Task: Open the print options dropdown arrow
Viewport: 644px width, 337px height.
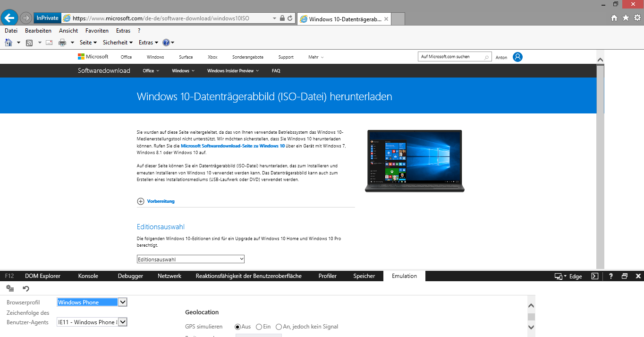Action: point(72,43)
